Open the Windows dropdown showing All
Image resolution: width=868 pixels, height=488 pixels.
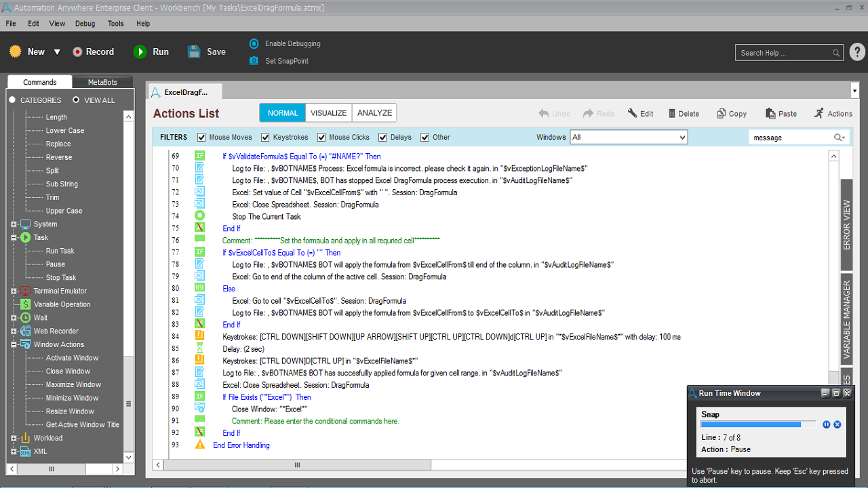tap(629, 138)
